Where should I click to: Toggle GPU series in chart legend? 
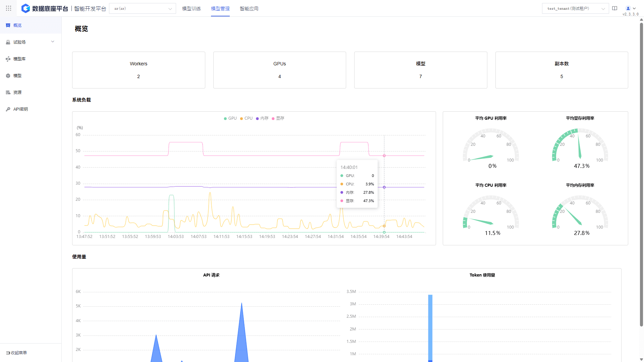click(x=230, y=118)
